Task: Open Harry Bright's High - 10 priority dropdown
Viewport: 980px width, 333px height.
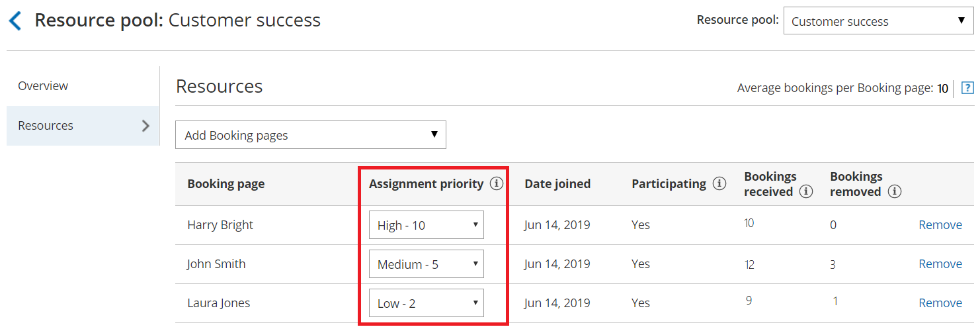Action: 426,225
